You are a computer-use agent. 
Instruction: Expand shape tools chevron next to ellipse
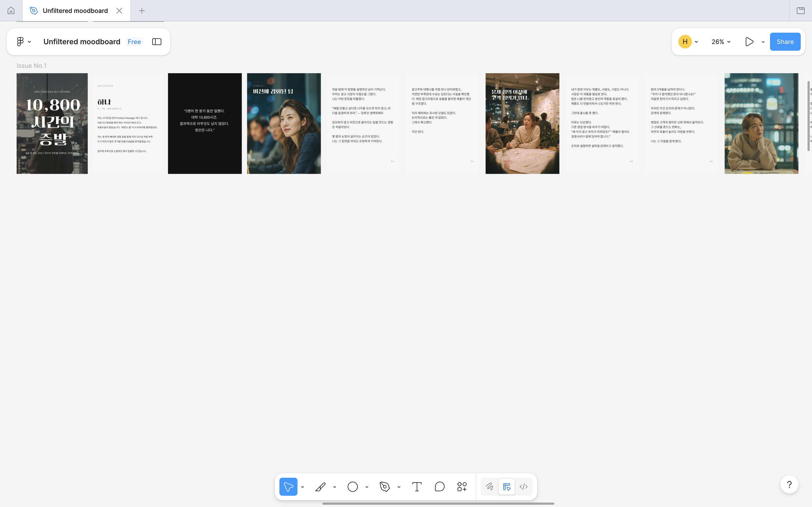click(367, 487)
